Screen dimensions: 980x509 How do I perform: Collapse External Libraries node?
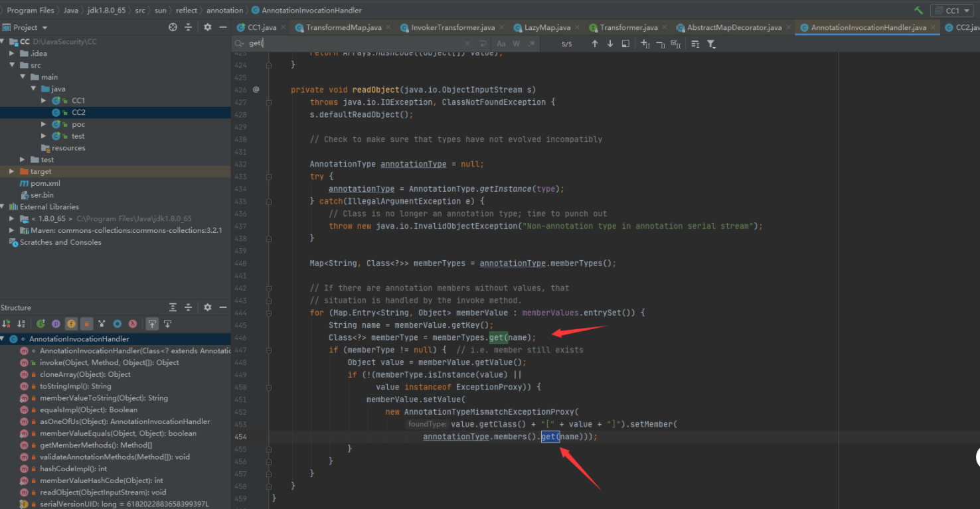click(x=3, y=207)
